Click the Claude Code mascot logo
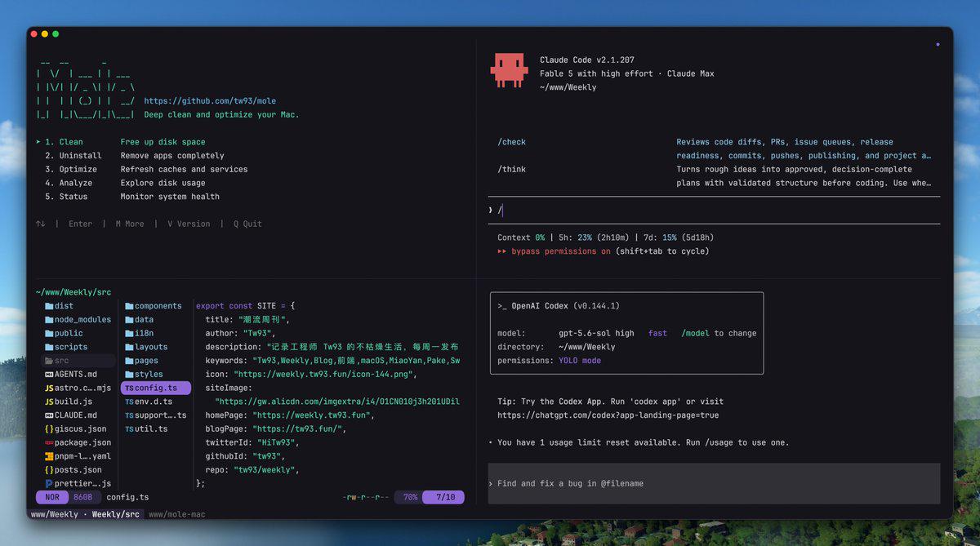The width and height of the screenshot is (980, 546). pos(509,70)
